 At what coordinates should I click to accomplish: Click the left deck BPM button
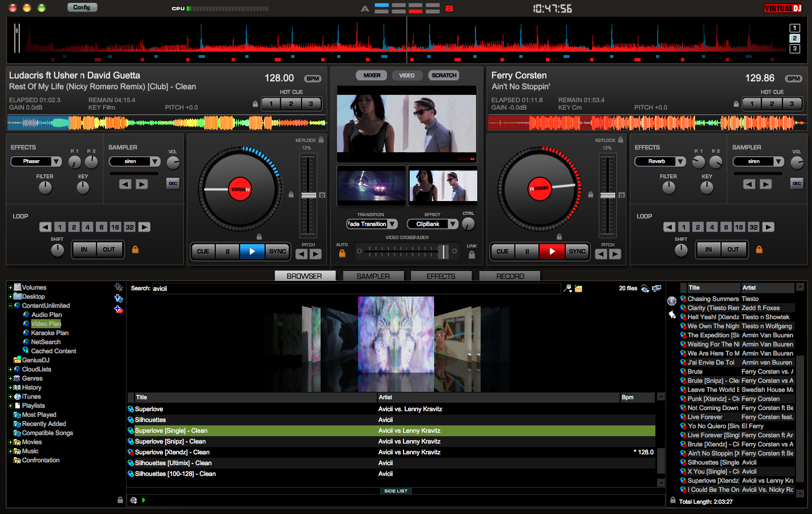pos(313,78)
